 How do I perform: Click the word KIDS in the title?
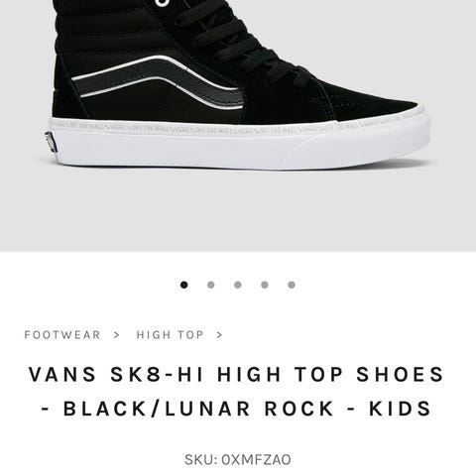coord(401,409)
